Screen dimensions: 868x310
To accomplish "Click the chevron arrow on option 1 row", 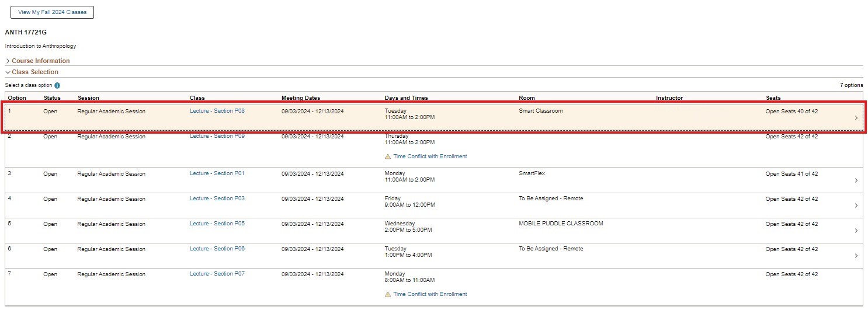I will 856,118.
